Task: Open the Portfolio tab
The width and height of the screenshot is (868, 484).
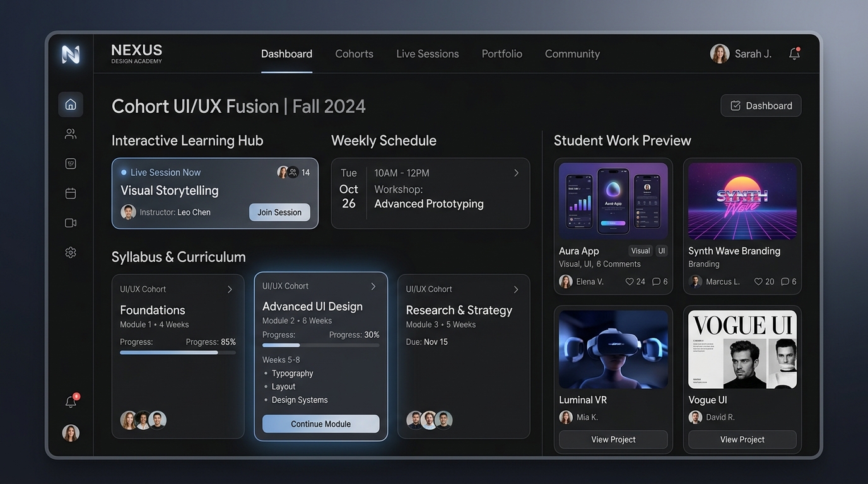Action: pos(501,54)
